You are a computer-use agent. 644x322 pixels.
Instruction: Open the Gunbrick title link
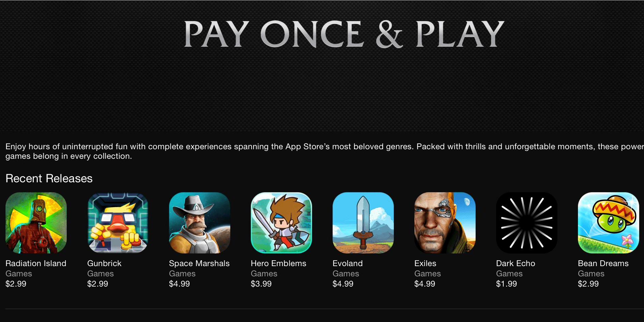[x=104, y=263]
